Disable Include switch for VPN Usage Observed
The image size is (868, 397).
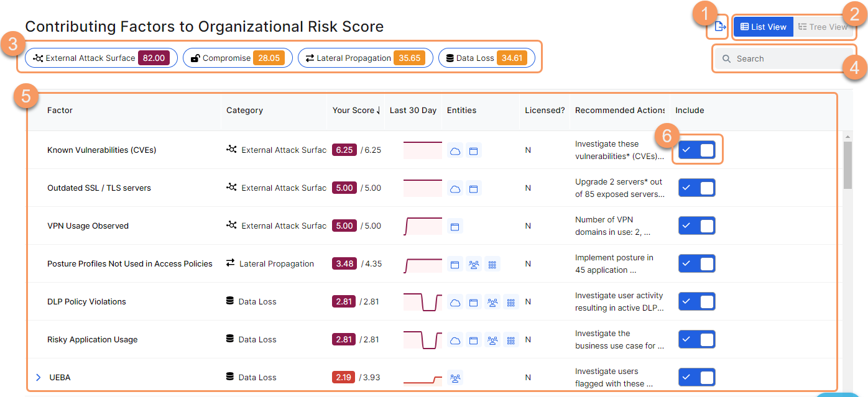(696, 226)
